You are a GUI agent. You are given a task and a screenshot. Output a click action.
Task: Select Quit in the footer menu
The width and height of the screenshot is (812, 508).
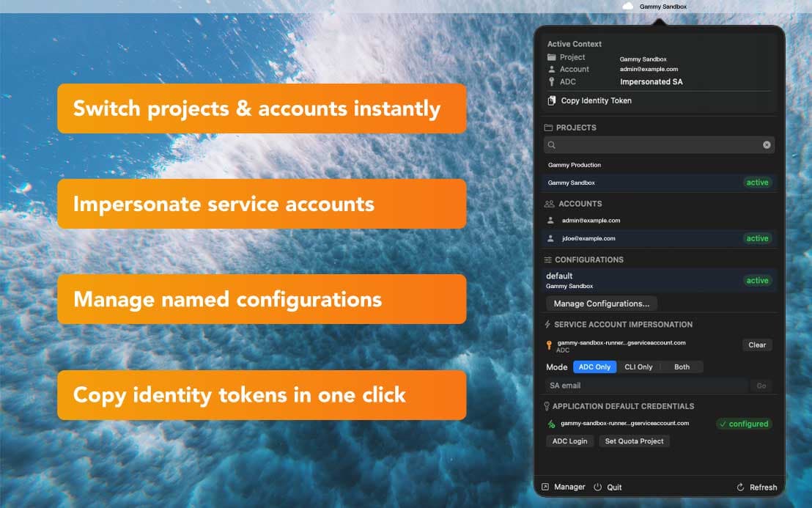click(x=615, y=487)
